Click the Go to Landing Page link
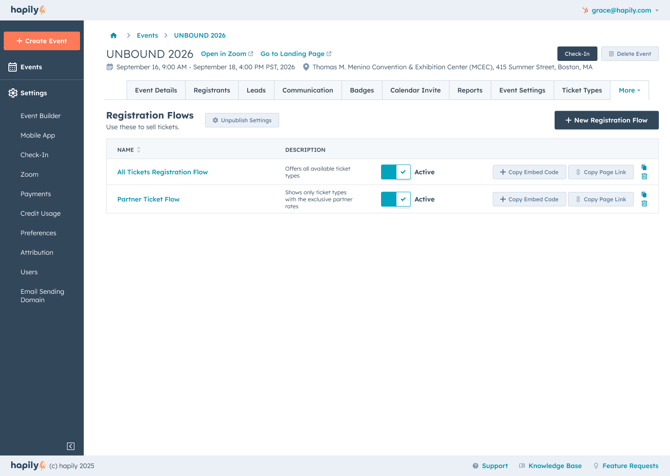 coord(296,54)
